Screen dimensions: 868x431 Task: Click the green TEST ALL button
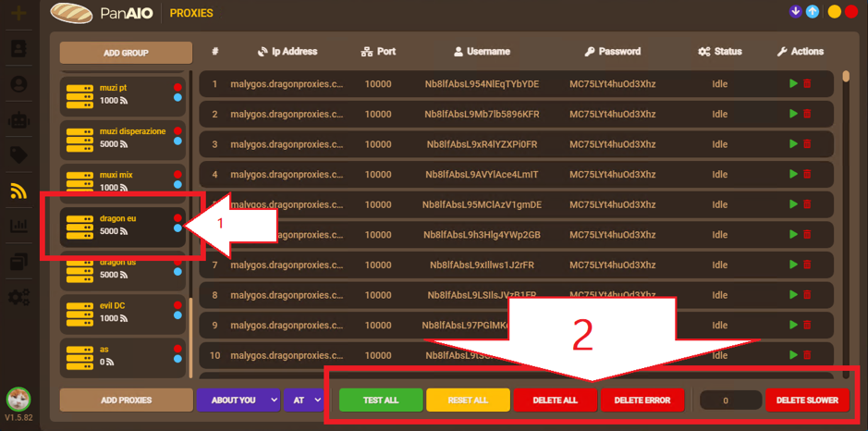pos(381,400)
